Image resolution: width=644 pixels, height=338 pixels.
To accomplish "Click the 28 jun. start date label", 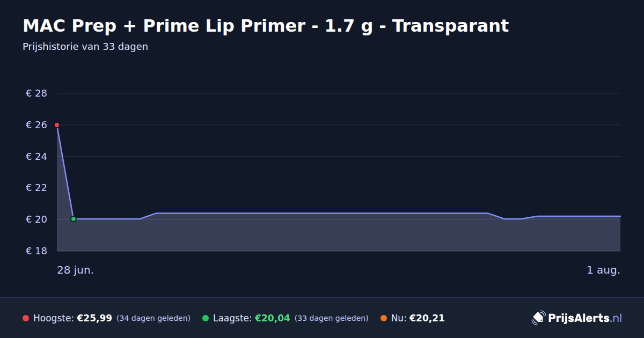I will point(76,270).
